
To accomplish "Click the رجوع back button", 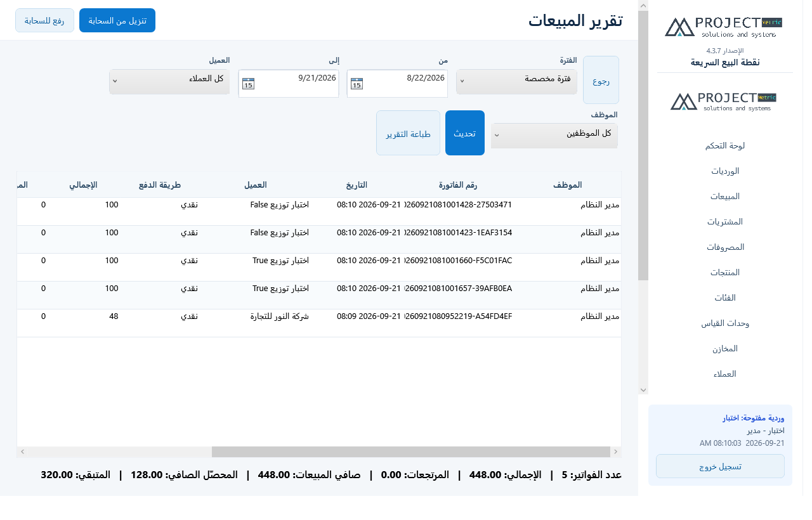I will [x=601, y=80].
